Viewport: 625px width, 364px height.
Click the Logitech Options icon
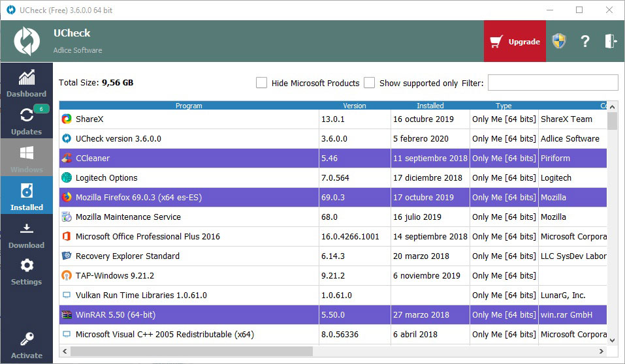coord(67,177)
